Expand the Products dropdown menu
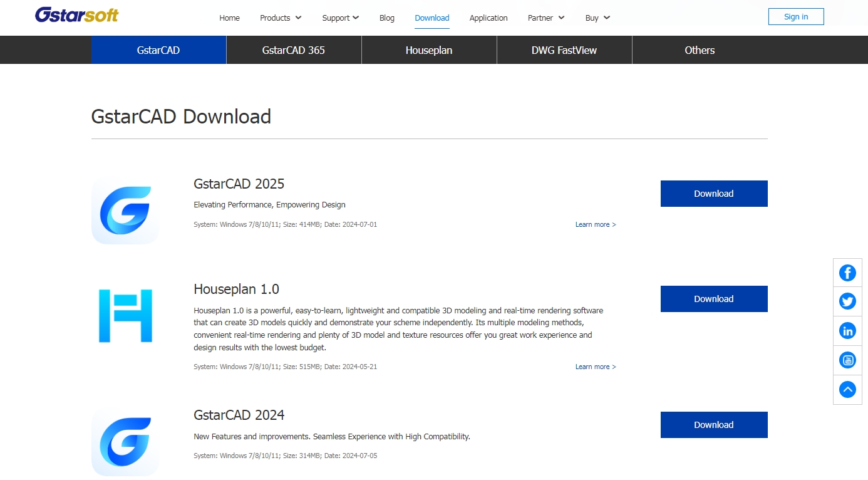 (281, 18)
